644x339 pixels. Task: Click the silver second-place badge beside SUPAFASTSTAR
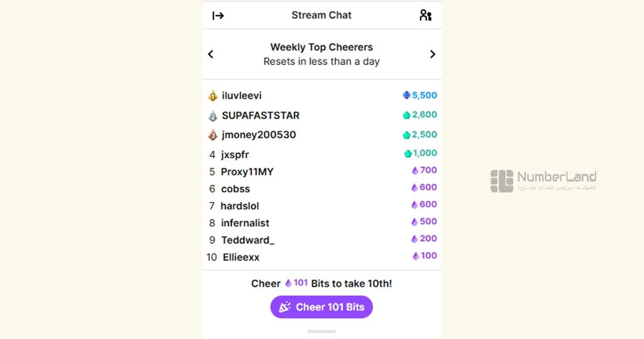coord(213,116)
